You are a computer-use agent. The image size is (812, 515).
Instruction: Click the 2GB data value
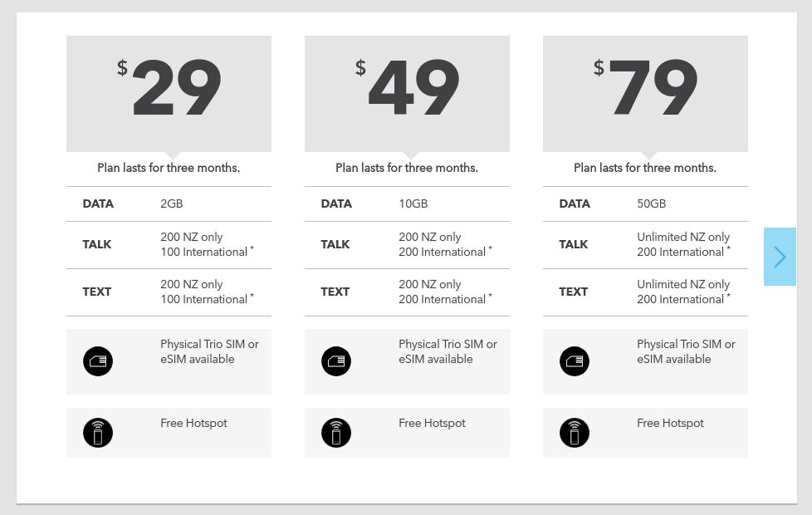pos(171,204)
